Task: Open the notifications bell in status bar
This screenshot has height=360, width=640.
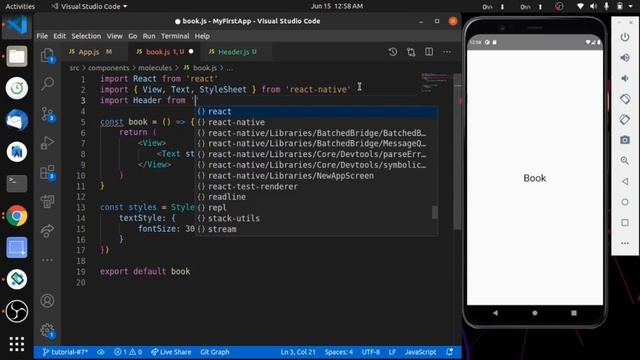Action: 450,352
